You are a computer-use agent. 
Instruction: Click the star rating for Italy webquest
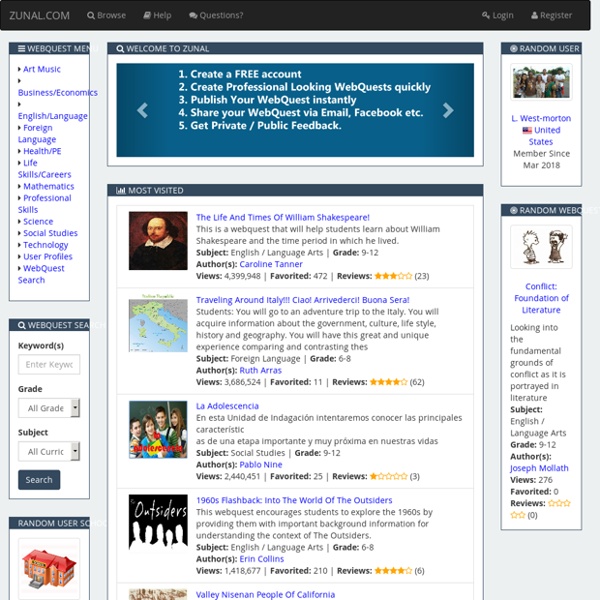point(388,382)
